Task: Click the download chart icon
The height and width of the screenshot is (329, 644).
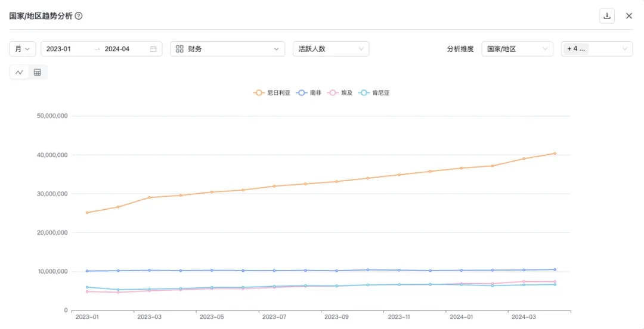Action: (x=607, y=16)
